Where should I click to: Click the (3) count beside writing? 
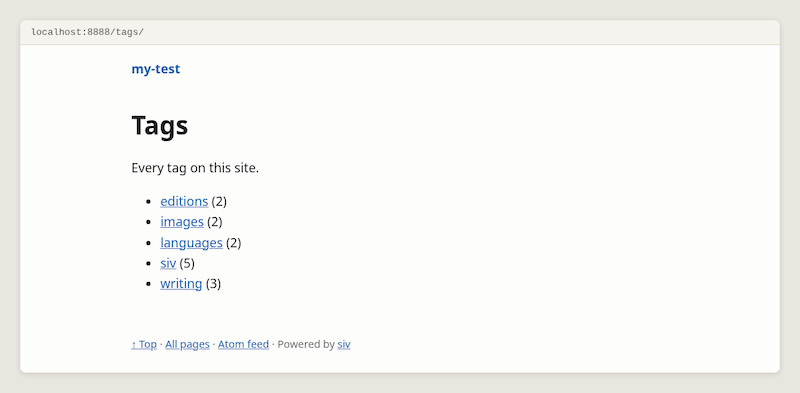pos(213,284)
